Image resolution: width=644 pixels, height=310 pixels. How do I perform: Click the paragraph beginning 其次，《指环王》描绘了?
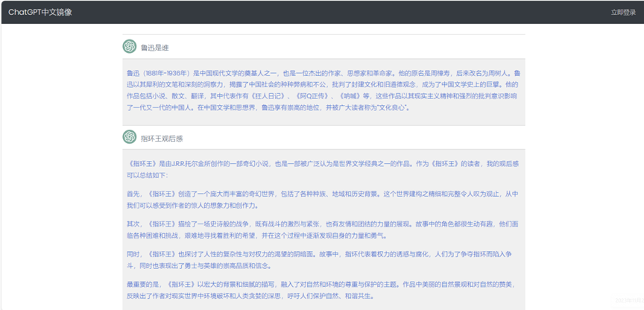[x=323, y=230]
